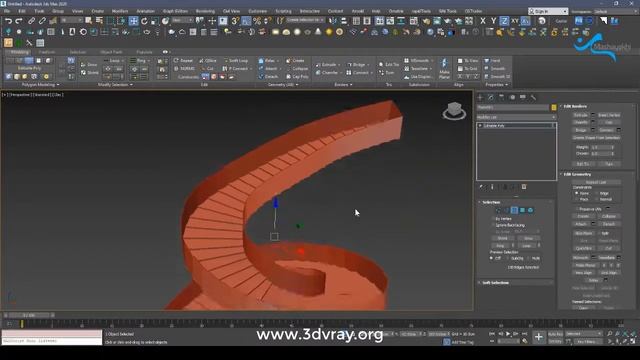Viewport: 640px width, 360px height.
Task: Click the Collapse button in Edit Geometry
Action: (x=609, y=216)
